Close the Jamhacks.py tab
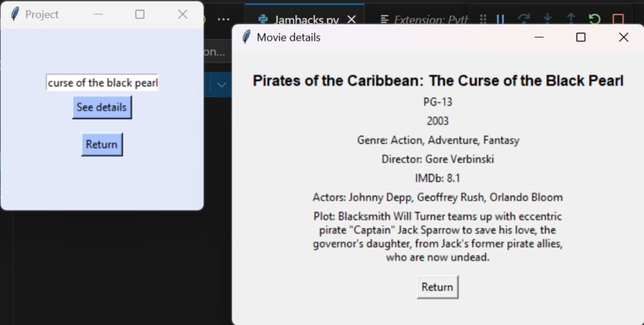This screenshot has width=644, height=325. click(x=351, y=19)
